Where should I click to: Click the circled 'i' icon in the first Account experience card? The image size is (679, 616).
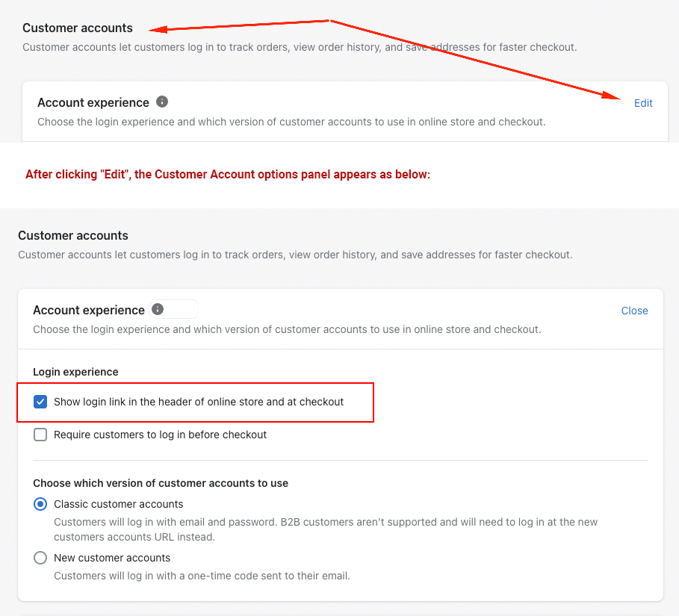click(162, 102)
